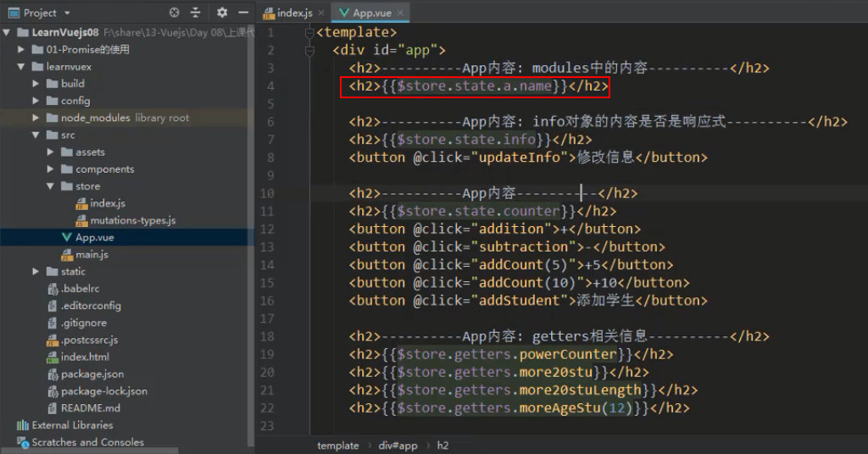Expand the config folder

point(36,101)
